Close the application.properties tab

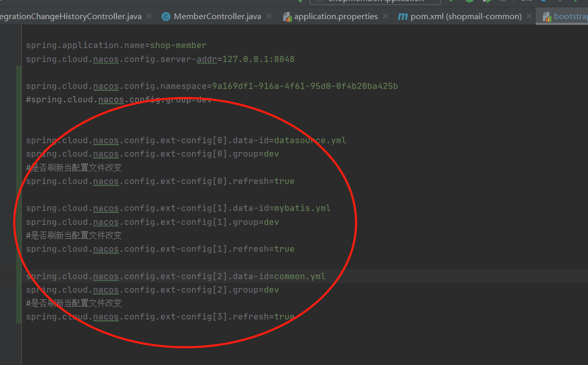click(x=385, y=16)
